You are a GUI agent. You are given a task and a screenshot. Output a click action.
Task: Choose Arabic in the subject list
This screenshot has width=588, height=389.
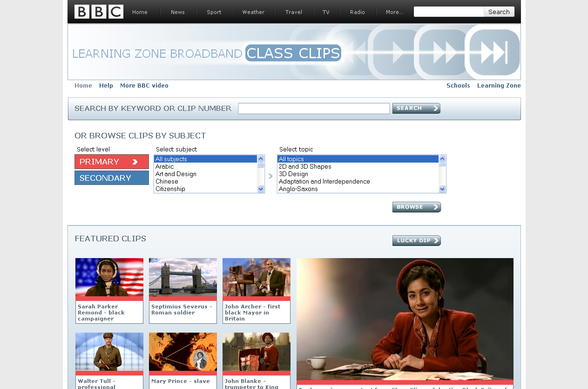(205, 166)
